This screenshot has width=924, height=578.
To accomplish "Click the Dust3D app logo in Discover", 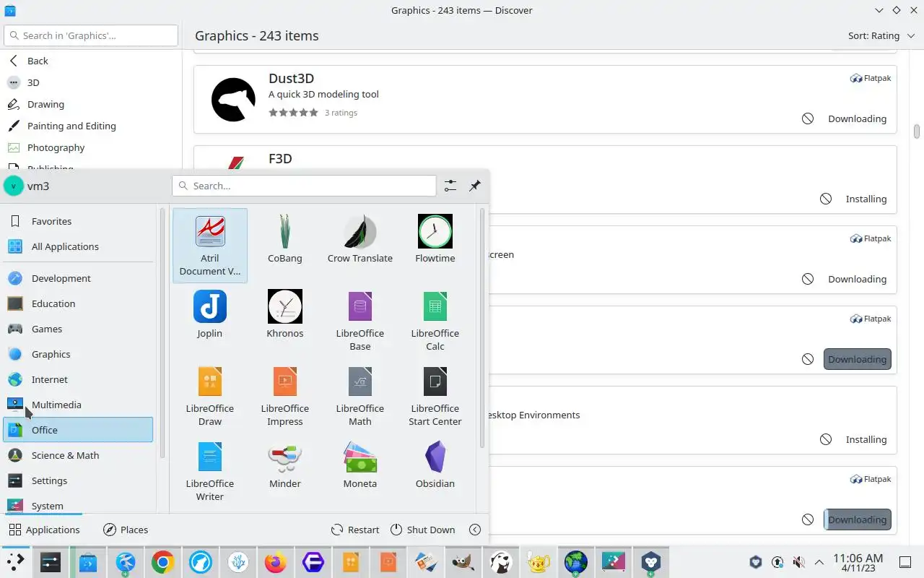I will [233, 100].
